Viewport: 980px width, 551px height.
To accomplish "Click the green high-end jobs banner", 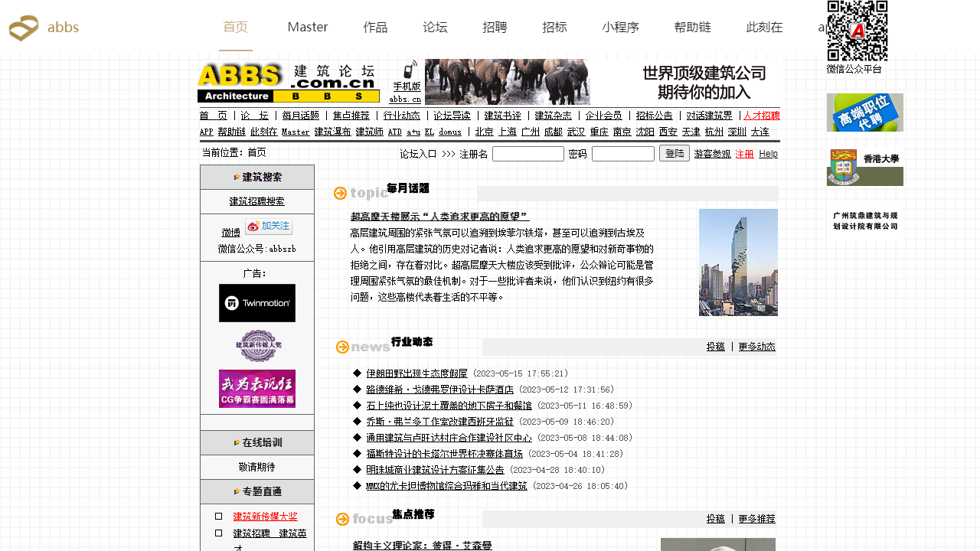I will coord(864,112).
